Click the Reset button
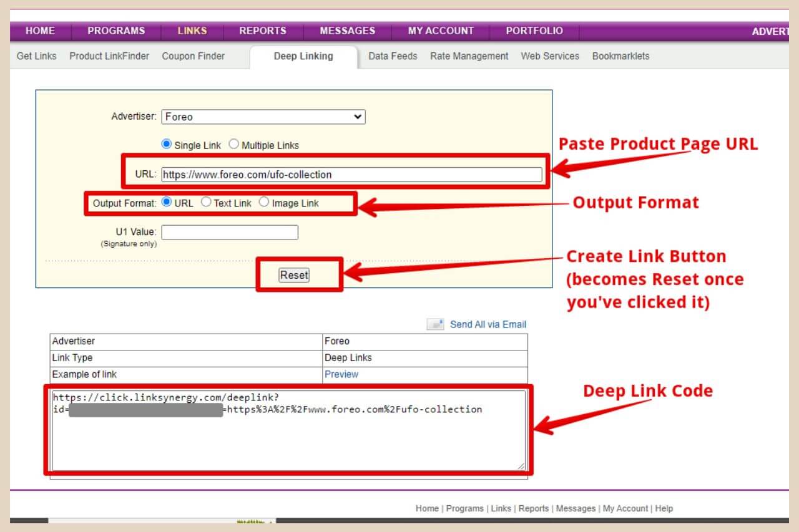 tap(294, 275)
